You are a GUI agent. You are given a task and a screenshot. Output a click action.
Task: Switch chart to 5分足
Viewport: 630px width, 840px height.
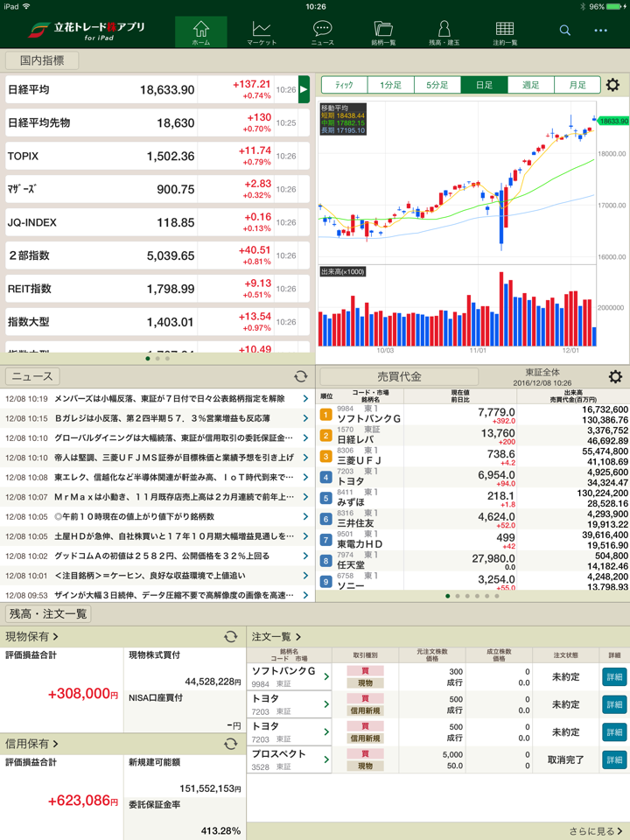[x=437, y=85]
